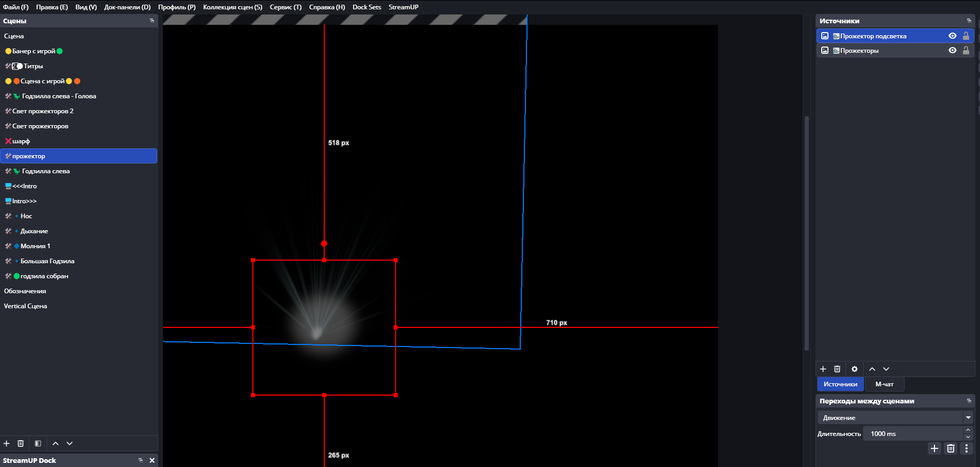This screenshot has height=467, width=980.
Task: Select the Годзилла слева scene
Action: 46,171
